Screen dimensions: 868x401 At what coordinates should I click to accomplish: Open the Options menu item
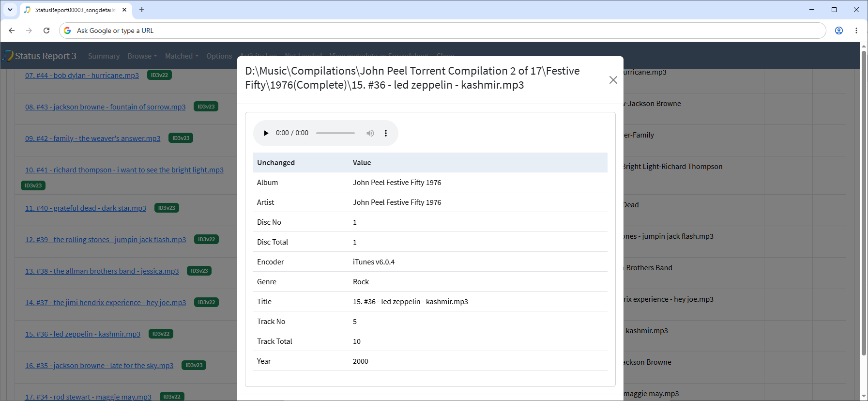pyautogui.click(x=219, y=56)
